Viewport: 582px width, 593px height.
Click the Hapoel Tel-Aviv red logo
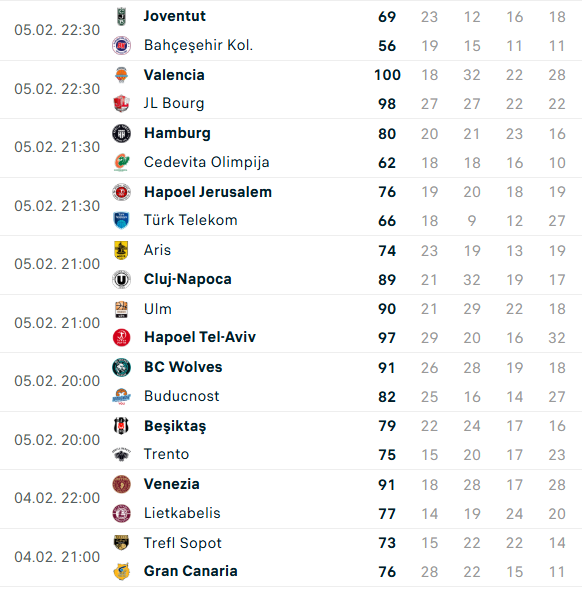[x=121, y=338]
